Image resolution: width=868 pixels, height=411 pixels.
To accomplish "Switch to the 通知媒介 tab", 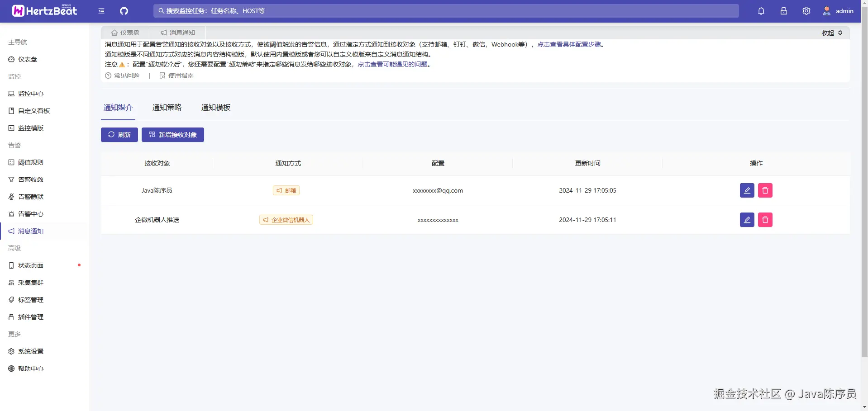I will click(x=118, y=108).
